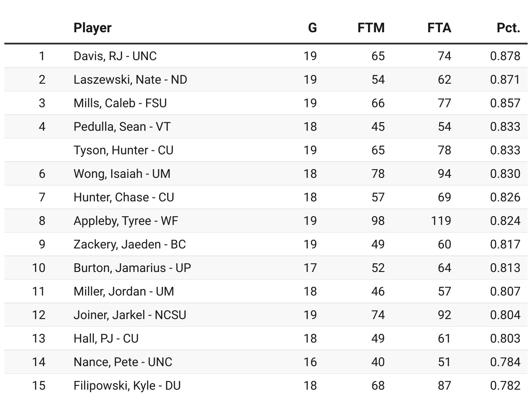Click Laszewski, Nate - ND player name

pos(130,80)
